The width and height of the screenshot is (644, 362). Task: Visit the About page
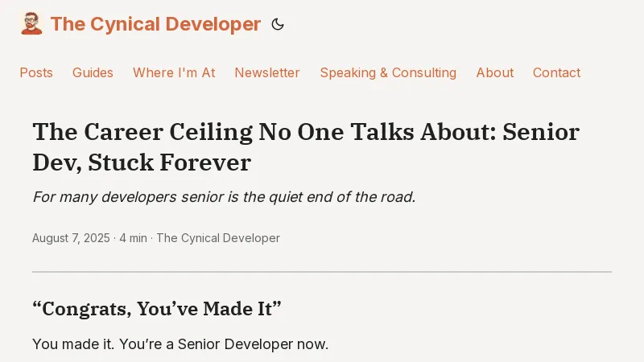[494, 72]
